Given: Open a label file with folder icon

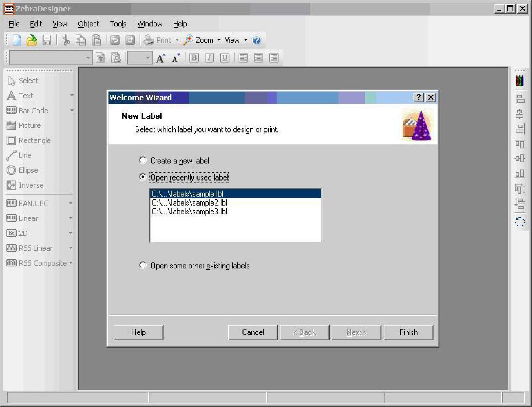Looking at the screenshot, I should pyautogui.click(x=31, y=40).
